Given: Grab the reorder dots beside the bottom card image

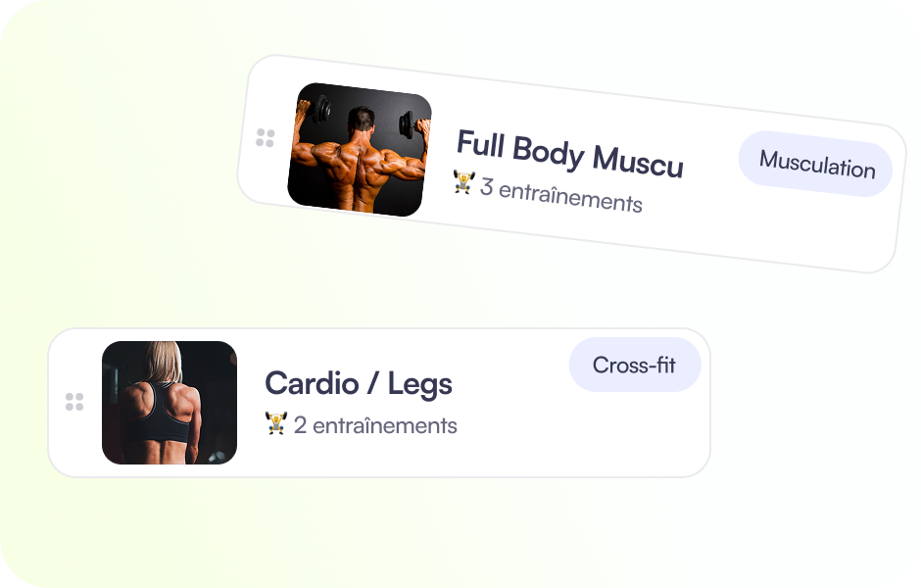Looking at the screenshot, I should coord(74,400).
